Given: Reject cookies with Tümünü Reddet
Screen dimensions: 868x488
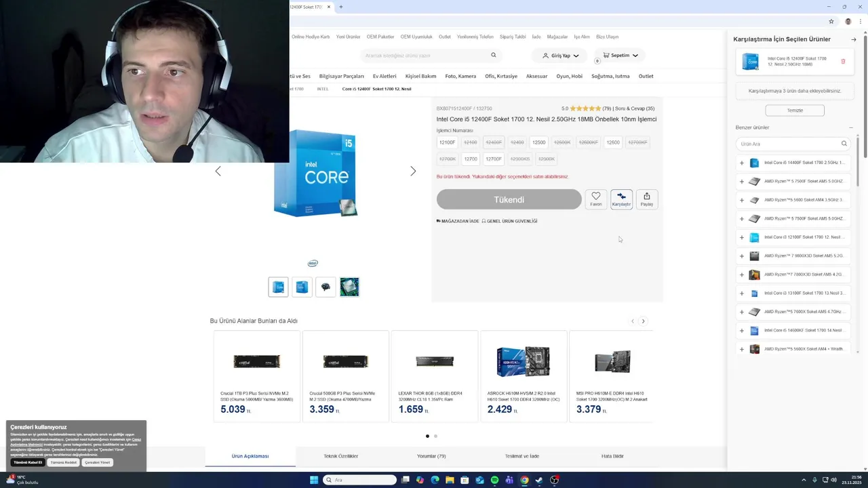Looking at the screenshot, I should pyautogui.click(x=63, y=462).
